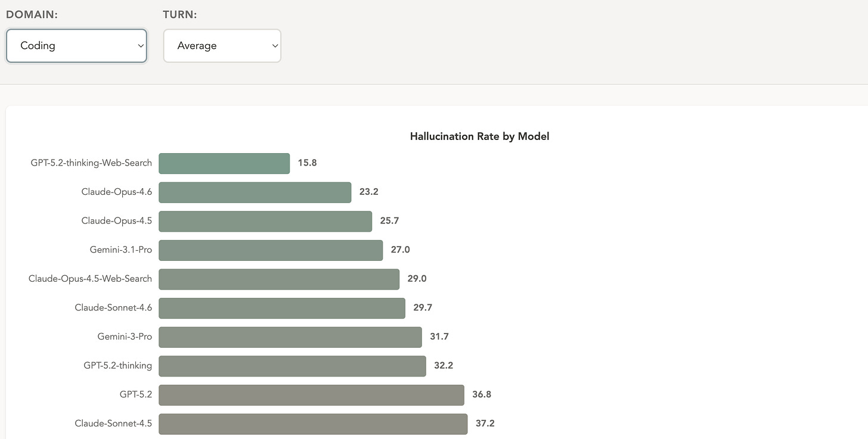Viewport: 868px width, 439px height.
Task: Click the Claude-Sonnet-4.6 bar
Action: point(282,308)
